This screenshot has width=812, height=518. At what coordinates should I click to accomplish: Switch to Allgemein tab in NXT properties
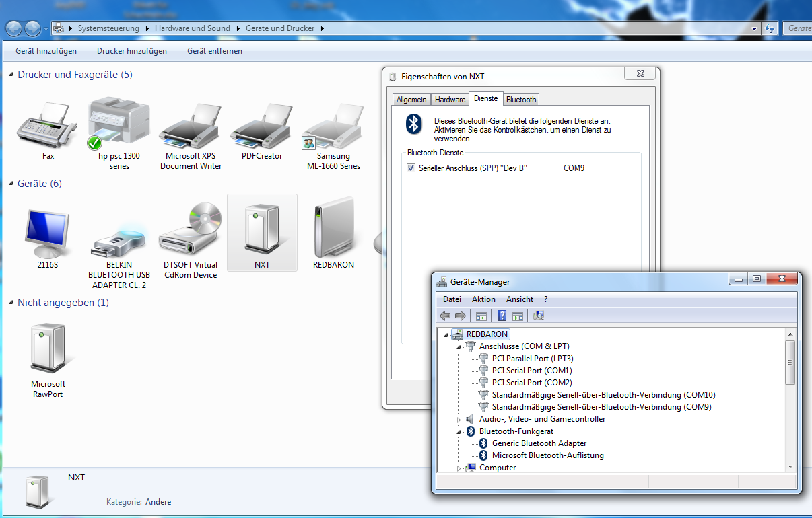pyautogui.click(x=411, y=100)
